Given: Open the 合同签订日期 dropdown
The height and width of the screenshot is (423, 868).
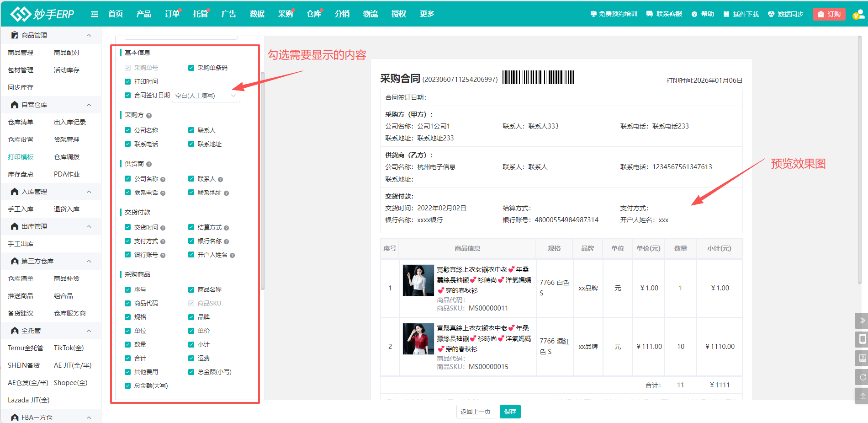Looking at the screenshot, I should point(206,96).
